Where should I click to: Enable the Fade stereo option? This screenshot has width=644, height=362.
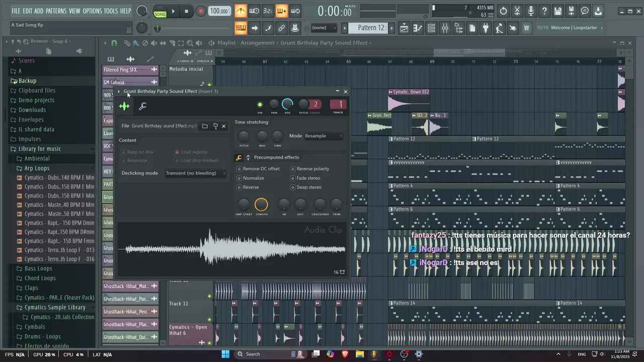coord(305,178)
